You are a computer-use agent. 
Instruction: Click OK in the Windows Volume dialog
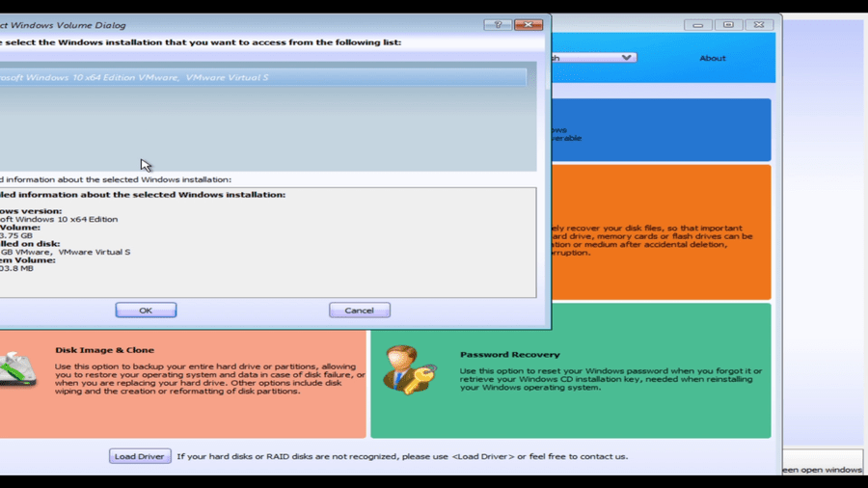click(x=146, y=311)
